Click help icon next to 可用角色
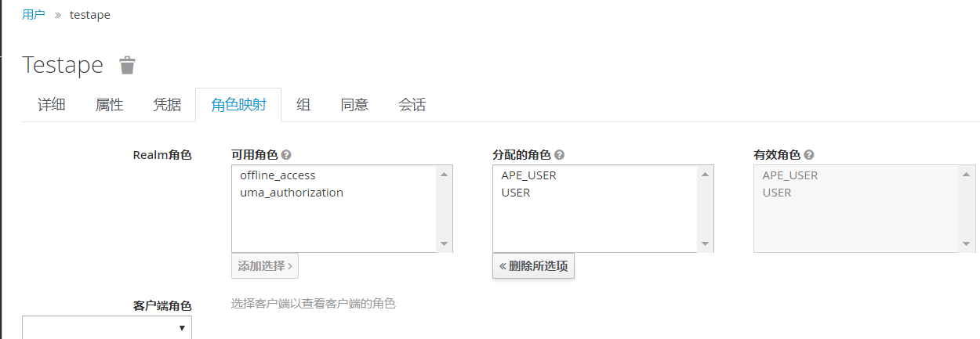 tap(286, 155)
